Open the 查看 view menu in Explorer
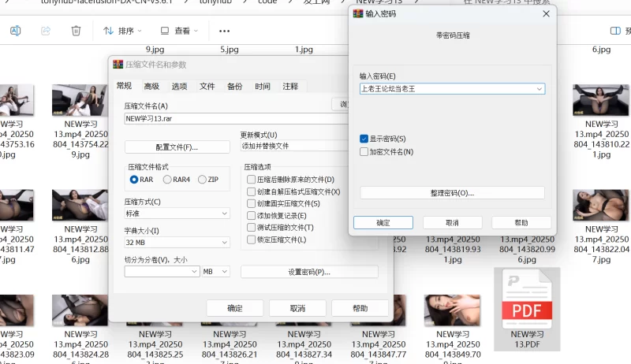This screenshot has width=631, height=364. pos(179,31)
